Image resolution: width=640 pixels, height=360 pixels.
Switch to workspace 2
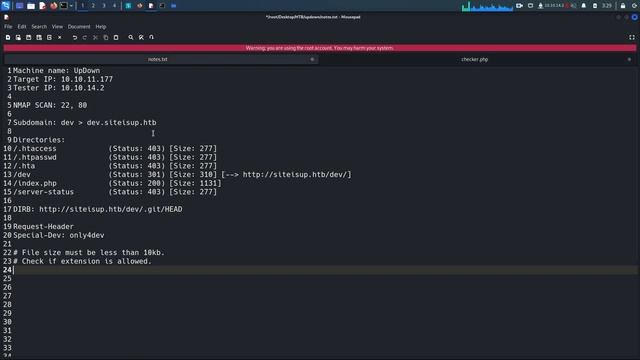[x=93, y=6]
